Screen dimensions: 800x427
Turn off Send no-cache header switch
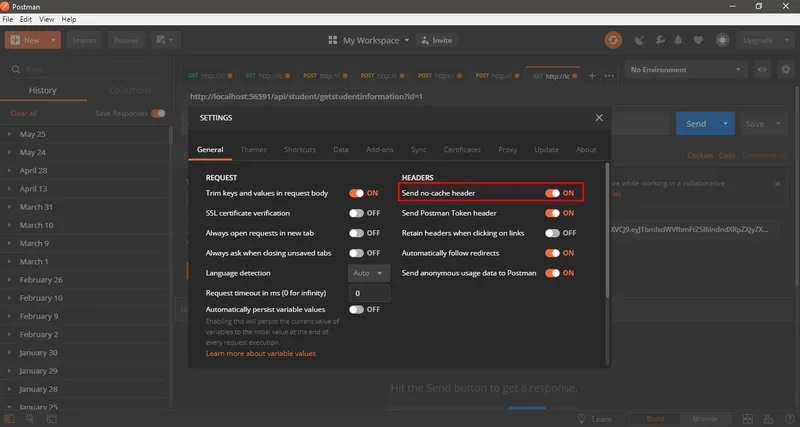[x=552, y=193]
